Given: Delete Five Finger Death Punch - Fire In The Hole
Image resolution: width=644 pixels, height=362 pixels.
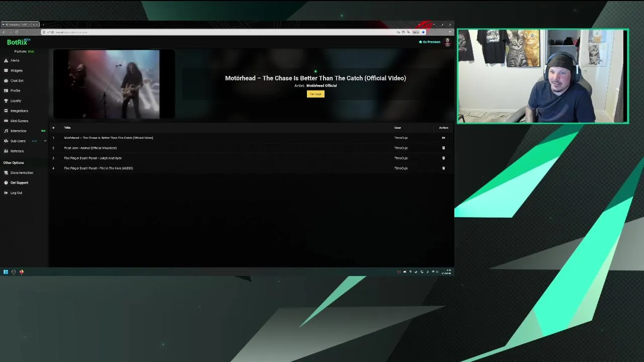Looking at the screenshot, I should coord(443,168).
